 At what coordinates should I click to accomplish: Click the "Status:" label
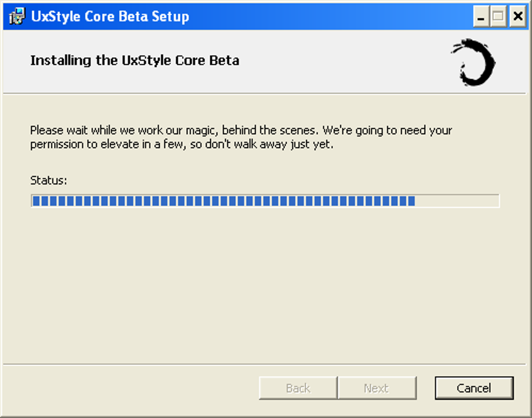click(49, 181)
